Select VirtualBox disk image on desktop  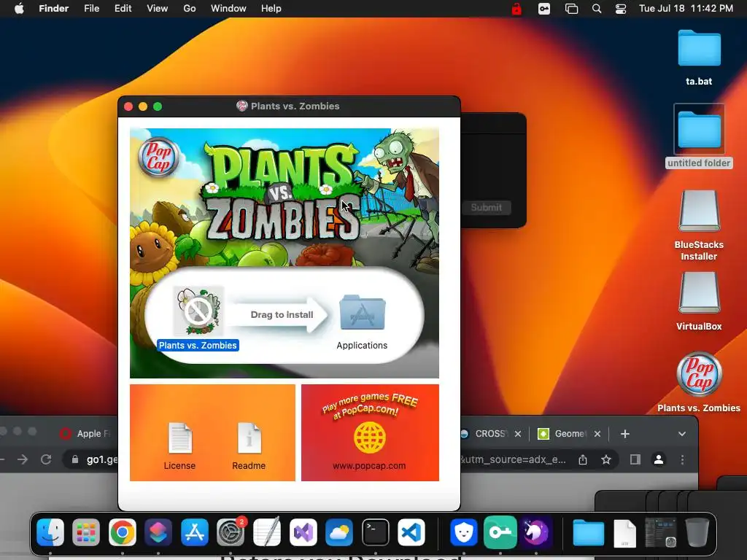tap(699, 292)
